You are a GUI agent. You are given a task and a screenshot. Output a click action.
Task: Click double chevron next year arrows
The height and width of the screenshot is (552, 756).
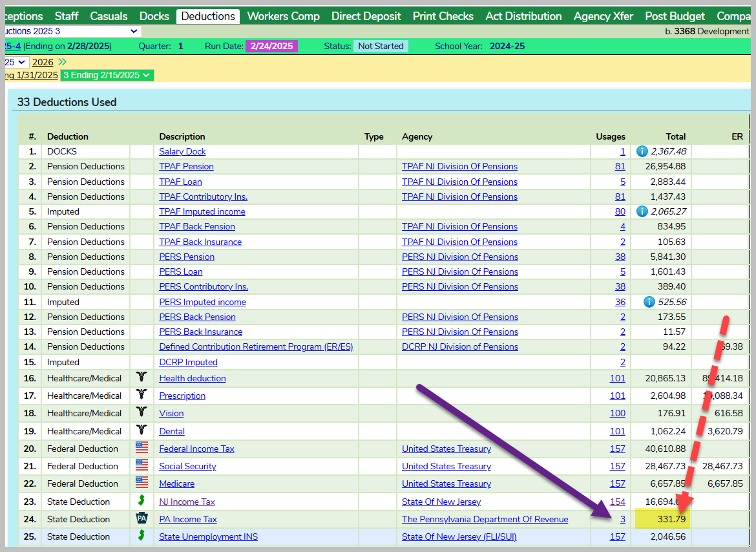point(62,61)
